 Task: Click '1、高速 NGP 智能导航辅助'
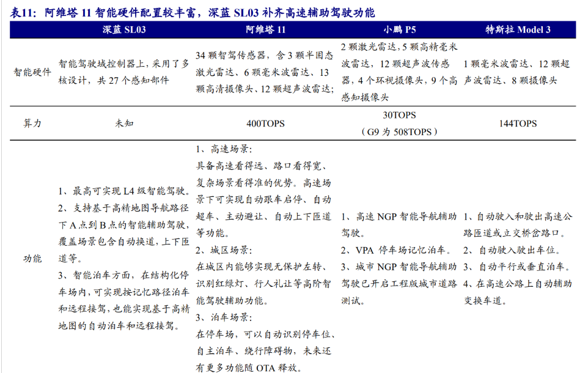click(x=399, y=216)
